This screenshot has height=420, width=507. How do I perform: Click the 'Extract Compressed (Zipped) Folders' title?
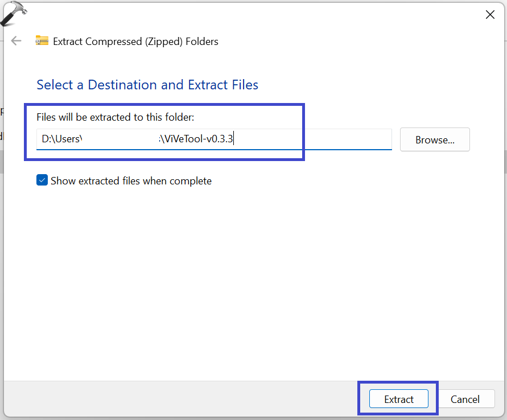135,42
